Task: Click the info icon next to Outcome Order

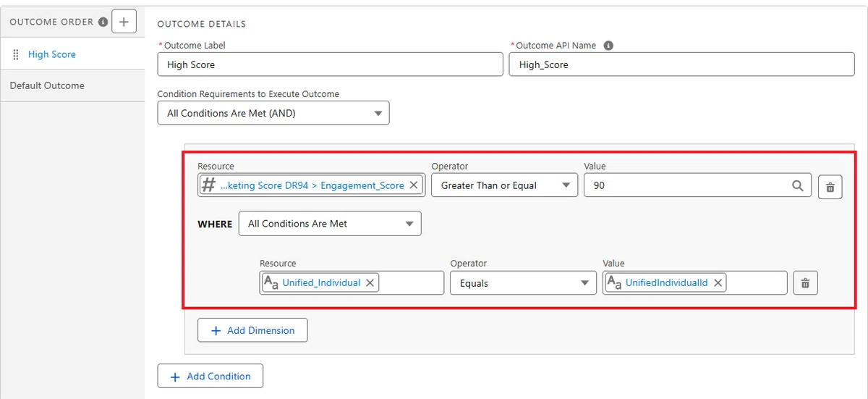Action: (103, 22)
